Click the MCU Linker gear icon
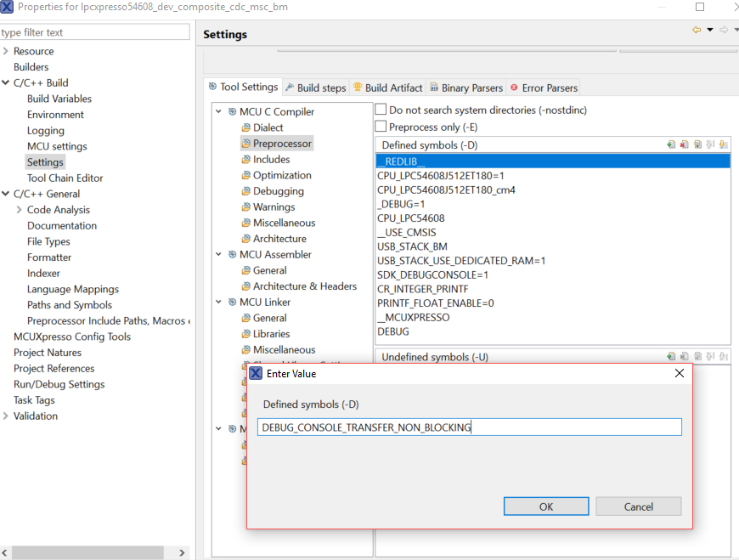 233,303
